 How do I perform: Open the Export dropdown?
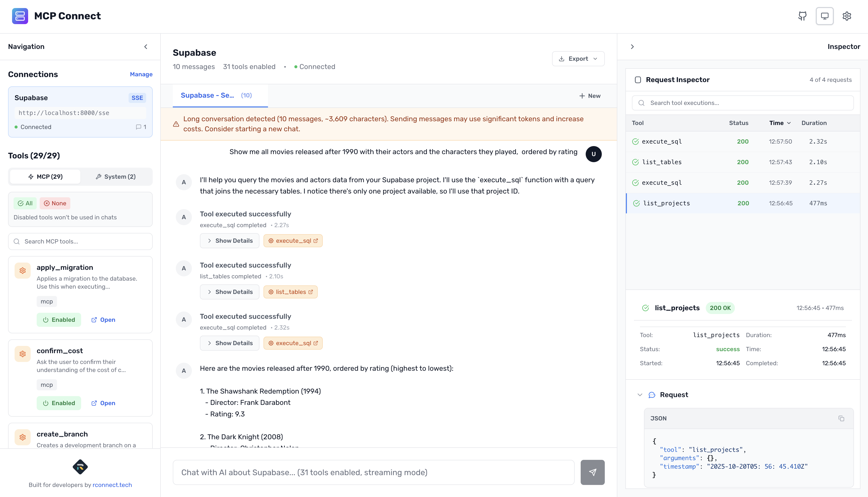point(578,58)
